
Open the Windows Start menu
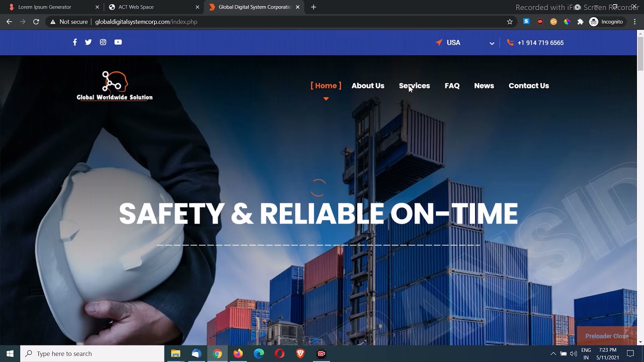[x=10, y=353]
